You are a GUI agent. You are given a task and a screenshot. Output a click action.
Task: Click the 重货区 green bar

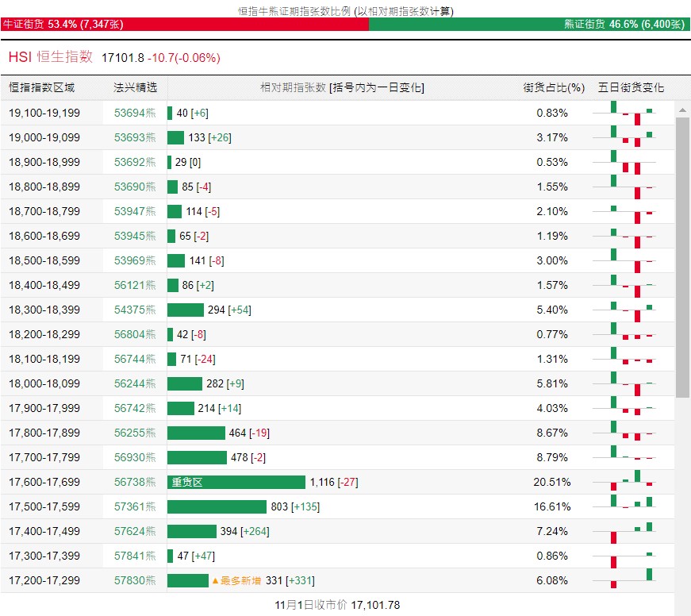[x=236, y=482]
